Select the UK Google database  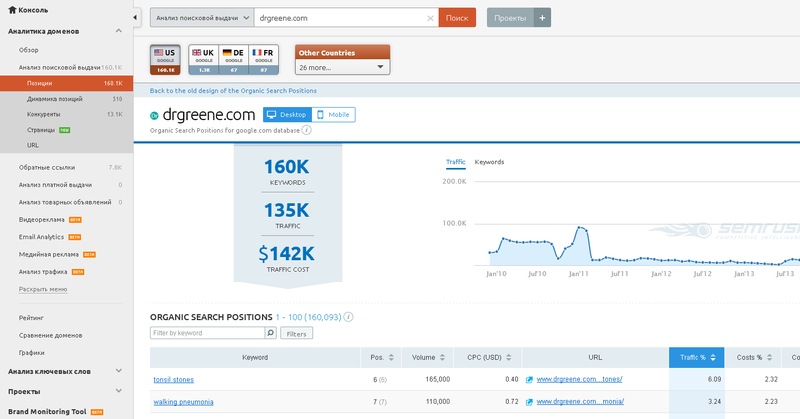204,60
